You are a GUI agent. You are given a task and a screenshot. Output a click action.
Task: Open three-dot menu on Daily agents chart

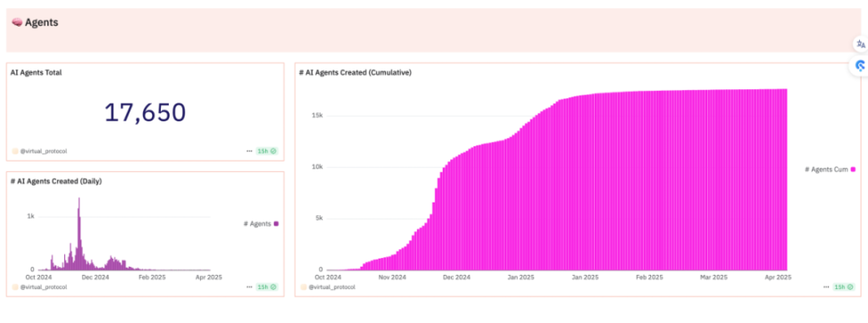(x=250, y=287)
